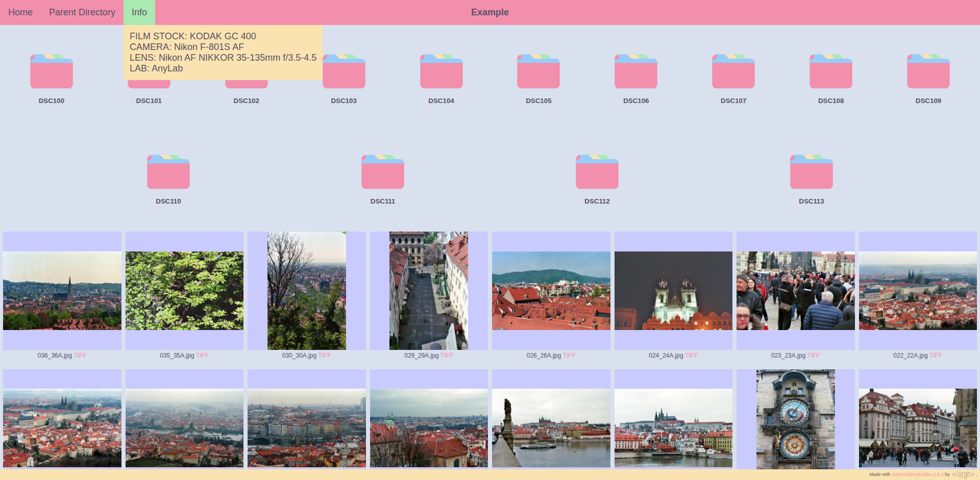Open the DSC111 folder icon
Screen dimensions: 980x480
[x=383, y=172]
